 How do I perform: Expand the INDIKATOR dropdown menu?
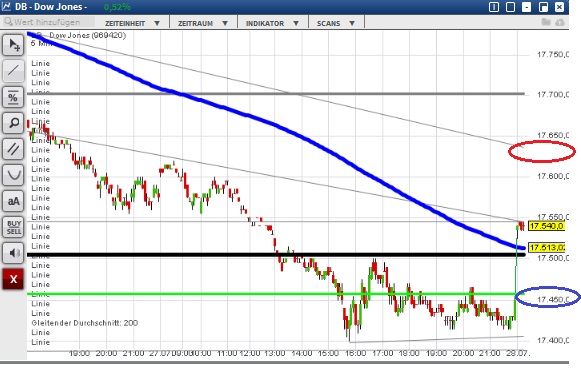(272, 23)
